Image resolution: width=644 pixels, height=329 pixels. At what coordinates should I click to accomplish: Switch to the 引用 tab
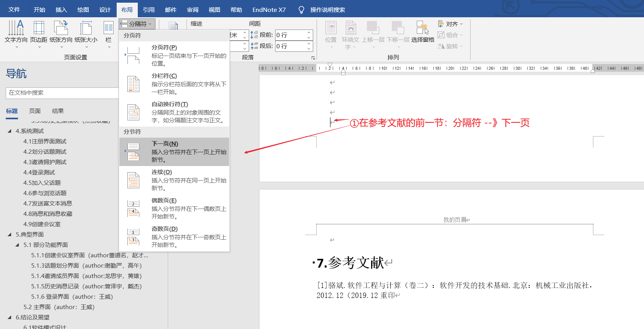pyautogui.click(x=149, y=10)
